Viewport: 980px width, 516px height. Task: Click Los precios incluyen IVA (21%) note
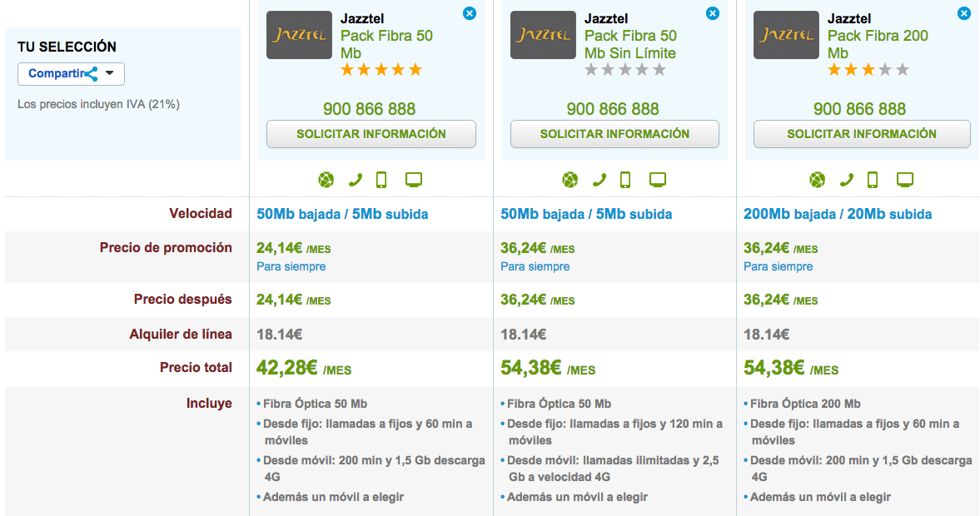point(99,104)
